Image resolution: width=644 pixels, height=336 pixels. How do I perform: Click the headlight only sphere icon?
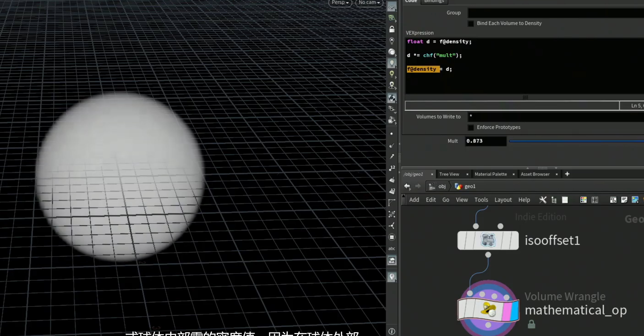(x=392, y=52)
